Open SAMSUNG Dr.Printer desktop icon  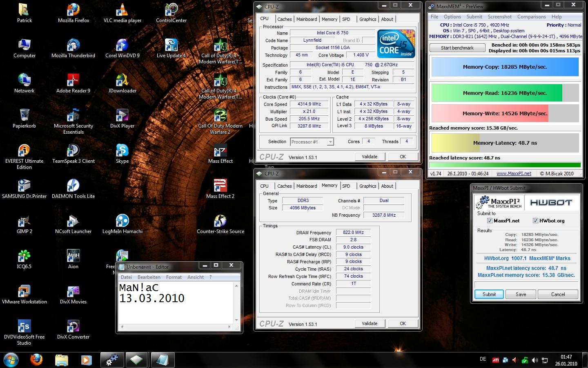coord(24,189)
